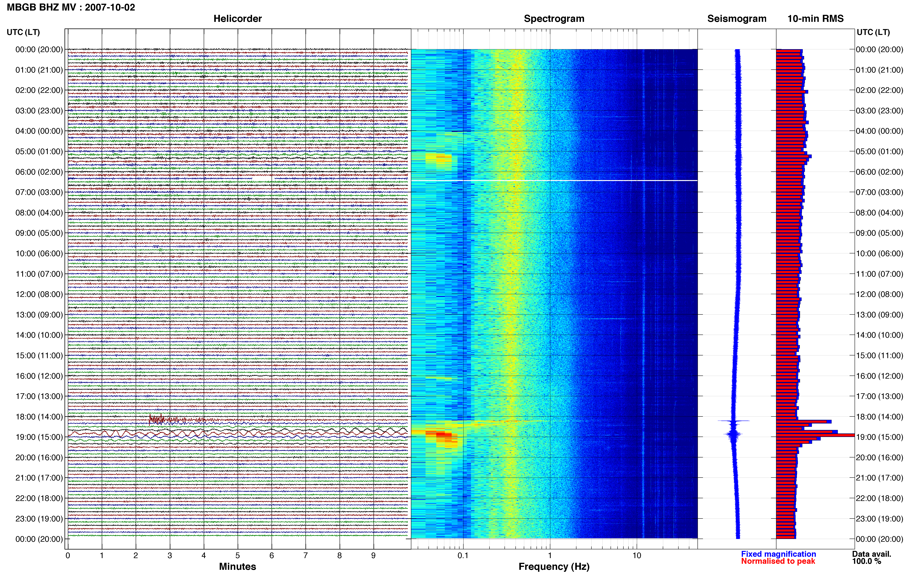Click the Helicorder time label 05:00 (01:00)

click(39, 151)
